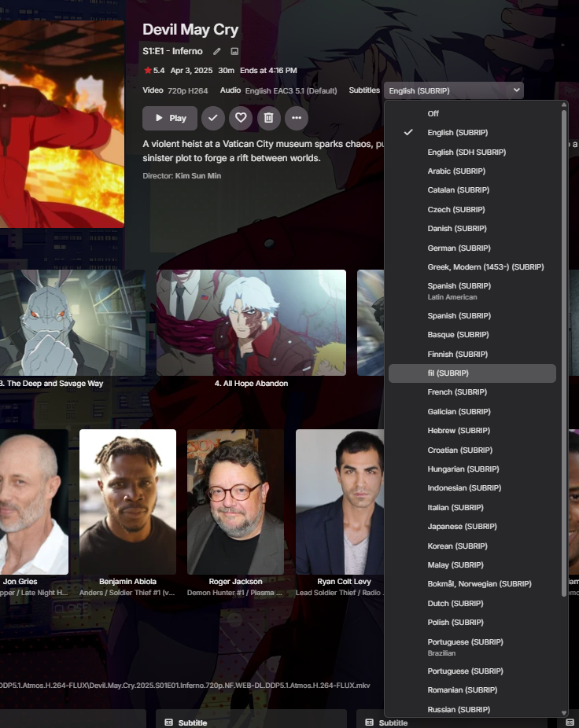Click director link Kim Sun Min
This screenshot has width=579, height=728.
tap(198, 175)
